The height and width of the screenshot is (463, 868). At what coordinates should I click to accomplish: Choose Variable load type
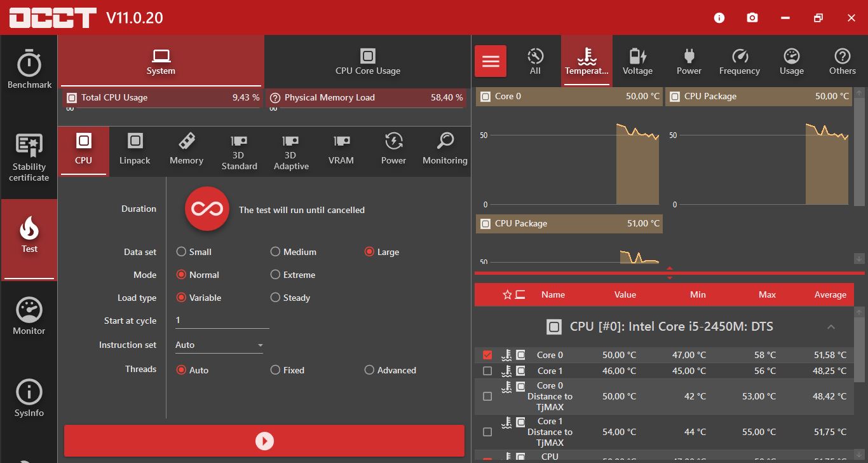199,298
